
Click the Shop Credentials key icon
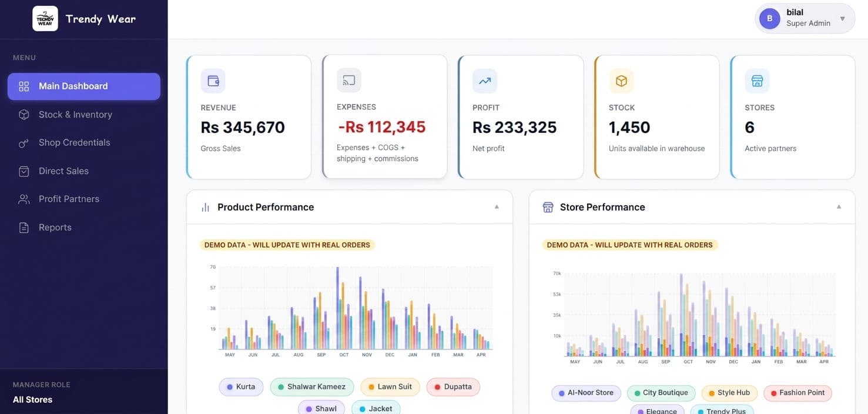point(21,141)
